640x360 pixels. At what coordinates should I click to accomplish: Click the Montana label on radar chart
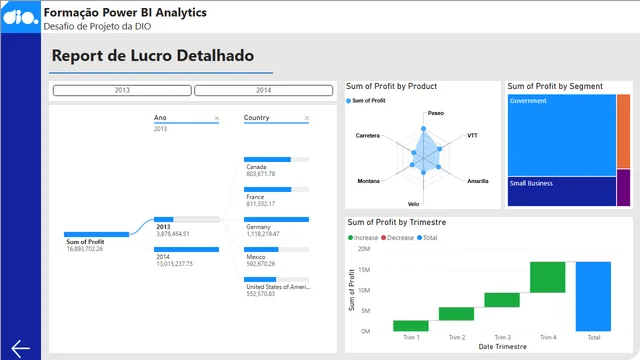[x=369, y=181]
